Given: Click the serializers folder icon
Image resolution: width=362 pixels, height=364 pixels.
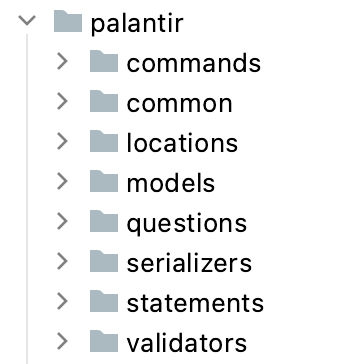Looking at the screenshot, I should coord(104,261).
